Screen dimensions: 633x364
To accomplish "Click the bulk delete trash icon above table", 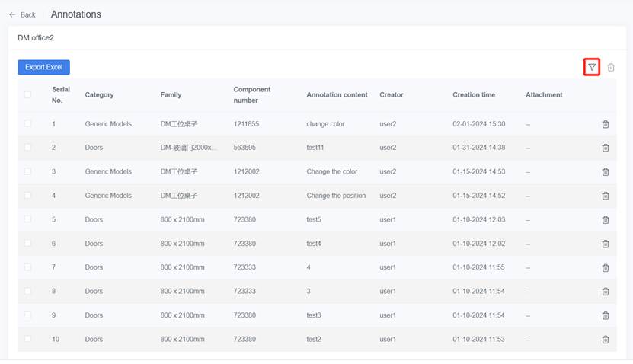I will (611, 68).
